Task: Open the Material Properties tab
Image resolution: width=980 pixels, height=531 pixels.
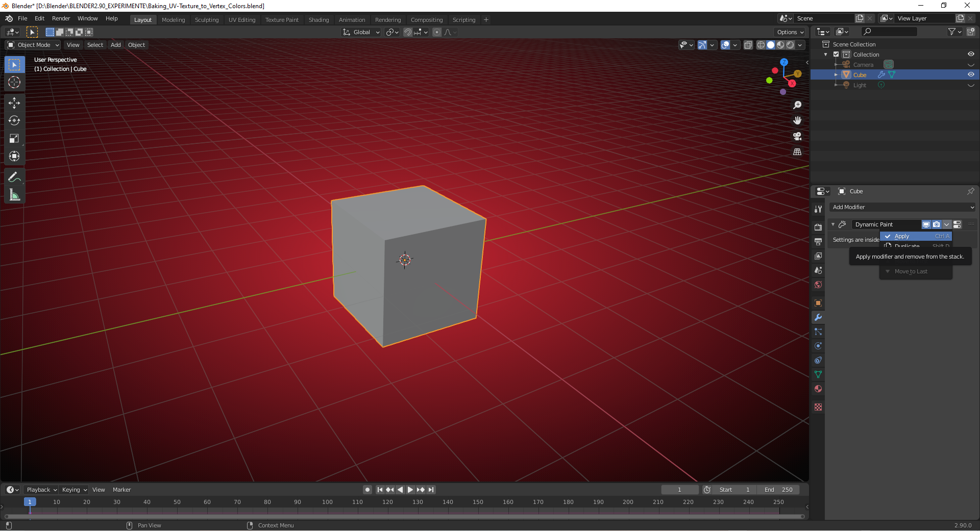Action: click(x=818, y=389)
